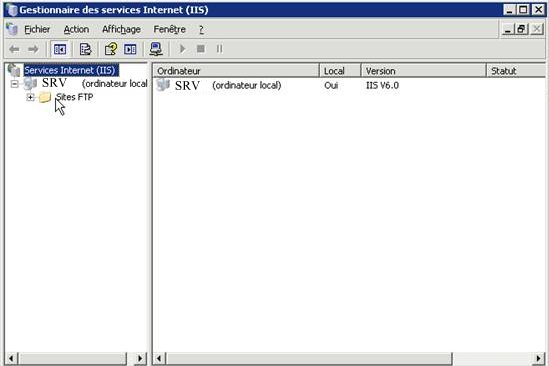Open the Action menu
The height and width of the screenshot is (366, 549).
point(76,29)
